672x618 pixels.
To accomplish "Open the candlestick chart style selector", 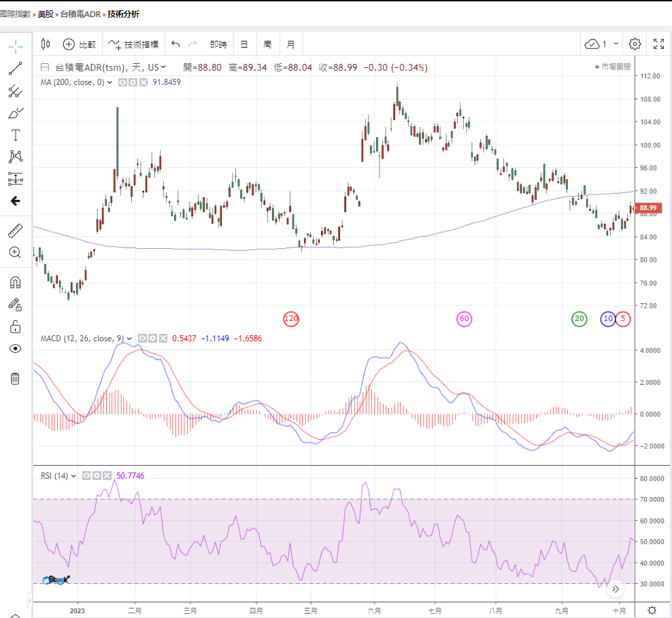I will 46,44.
